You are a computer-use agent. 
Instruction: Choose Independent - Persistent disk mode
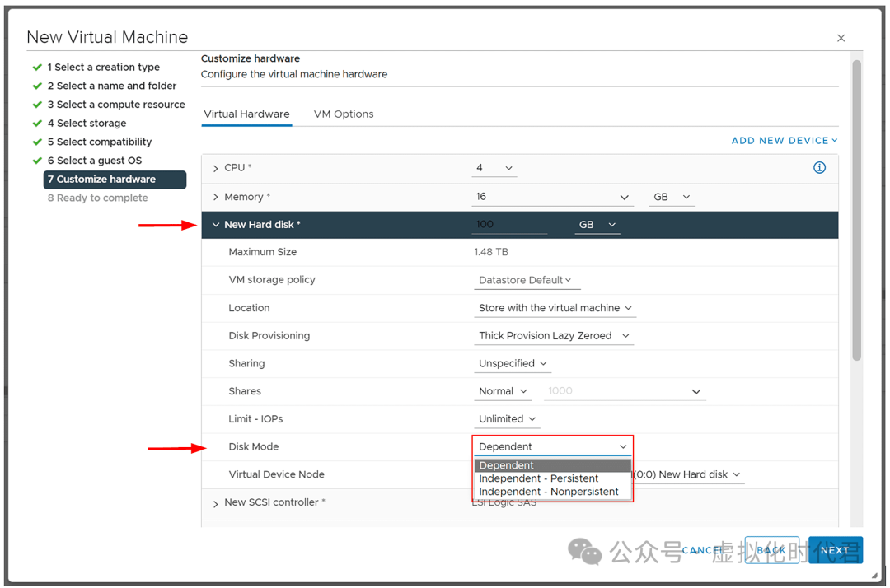coord(552,478)
